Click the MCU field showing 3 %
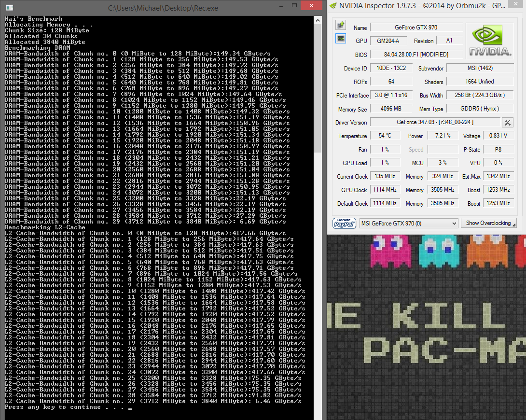This screenshot has width=526, height=420. coord(443,163)
